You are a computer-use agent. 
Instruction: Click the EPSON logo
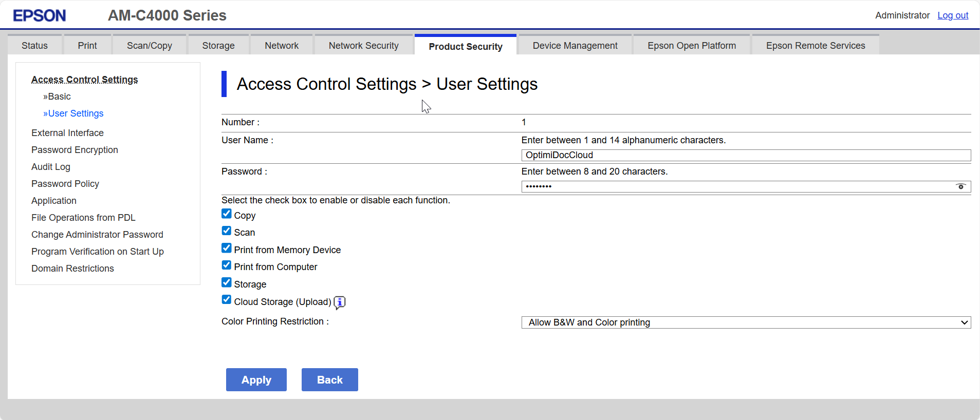click(40, 15)
